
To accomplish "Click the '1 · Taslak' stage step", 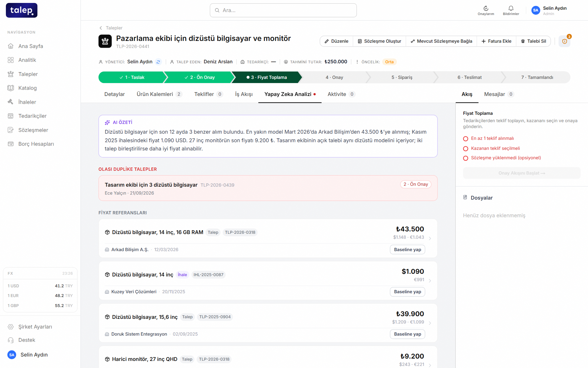I will (132, 77).
